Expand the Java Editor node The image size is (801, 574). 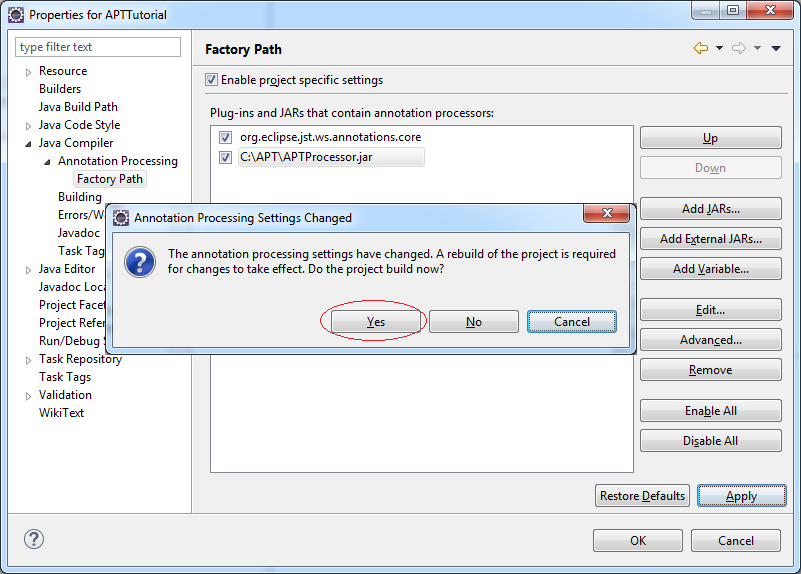pos(29,270)
